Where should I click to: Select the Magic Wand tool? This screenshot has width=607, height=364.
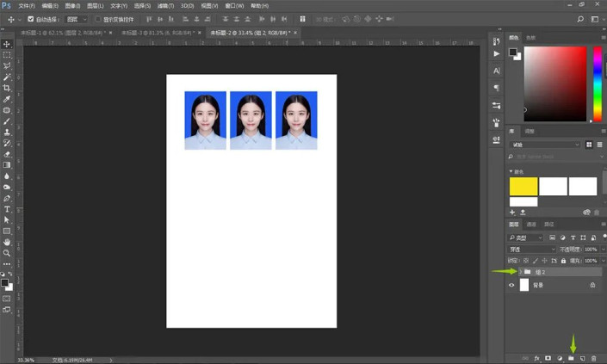7,77
